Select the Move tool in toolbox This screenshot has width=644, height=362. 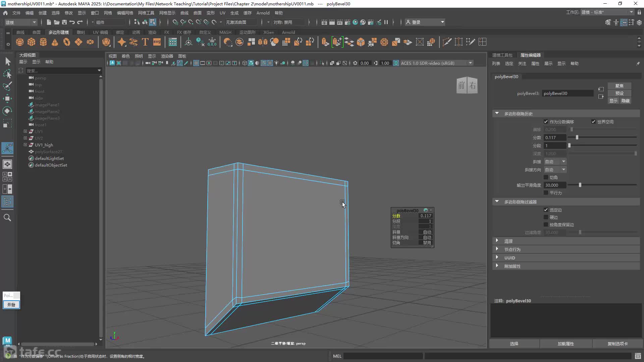(7, 99)
